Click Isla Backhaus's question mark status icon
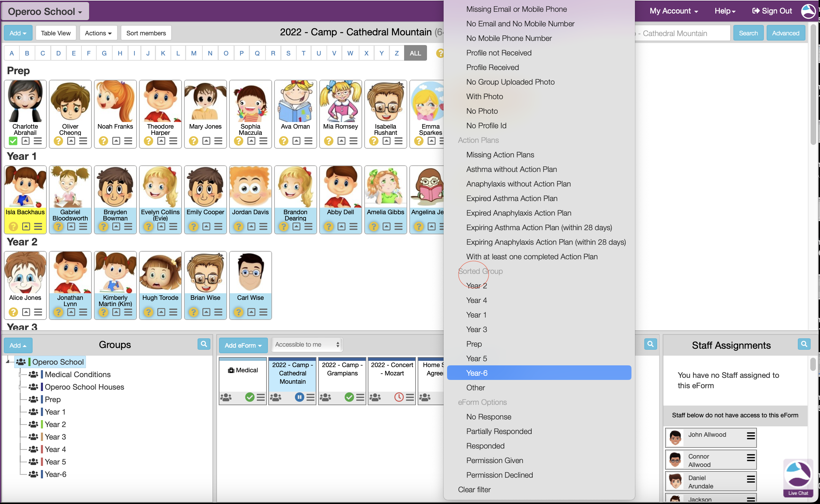The height and width of the screenshot is (504, 820). pos(13,227)
